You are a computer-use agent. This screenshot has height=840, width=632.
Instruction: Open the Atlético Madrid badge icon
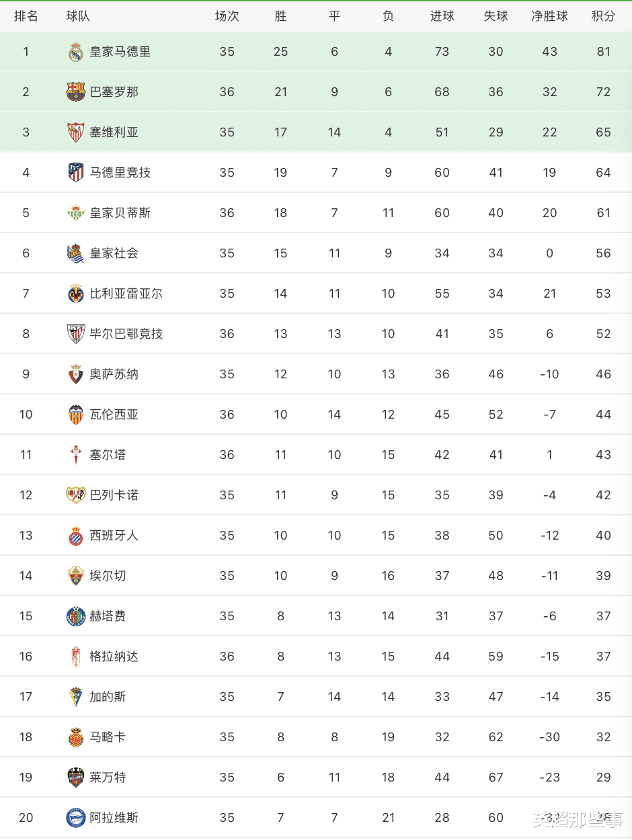click(76, 173)
